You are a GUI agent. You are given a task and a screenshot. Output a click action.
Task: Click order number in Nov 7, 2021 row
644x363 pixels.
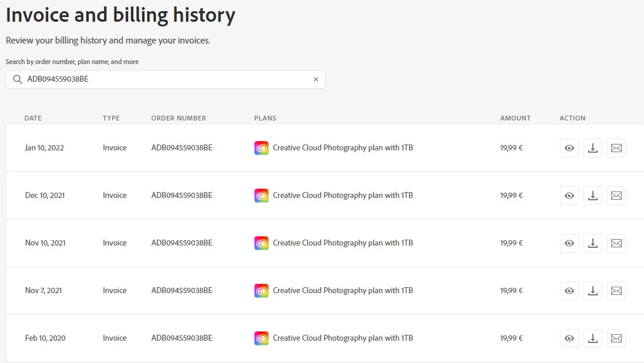pyautogui.click(x=182, y=291)
